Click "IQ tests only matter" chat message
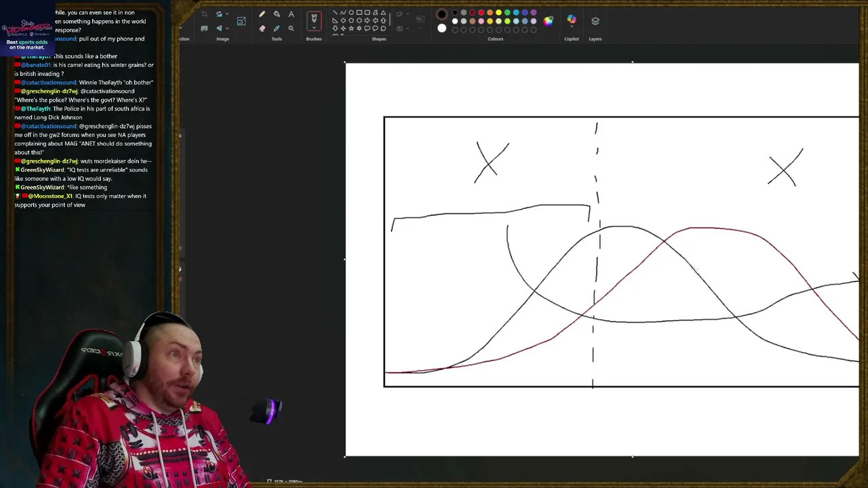Screen dimensions: 868x488 [80, 200]
